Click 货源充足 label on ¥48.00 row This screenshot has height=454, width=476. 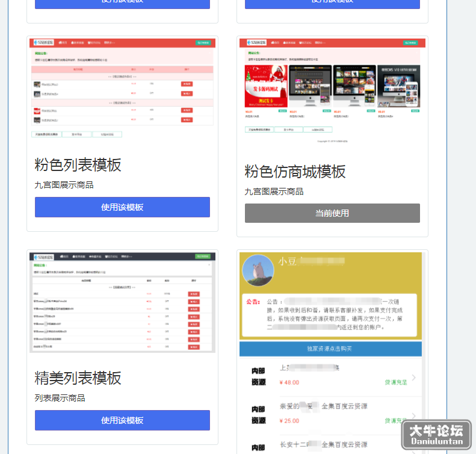tap(396, 382)
